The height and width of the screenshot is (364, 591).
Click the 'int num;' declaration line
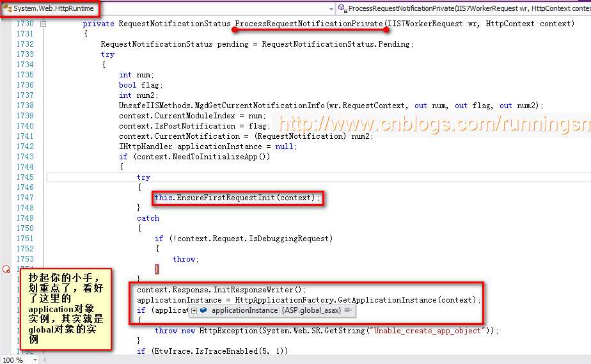[136, 75]
